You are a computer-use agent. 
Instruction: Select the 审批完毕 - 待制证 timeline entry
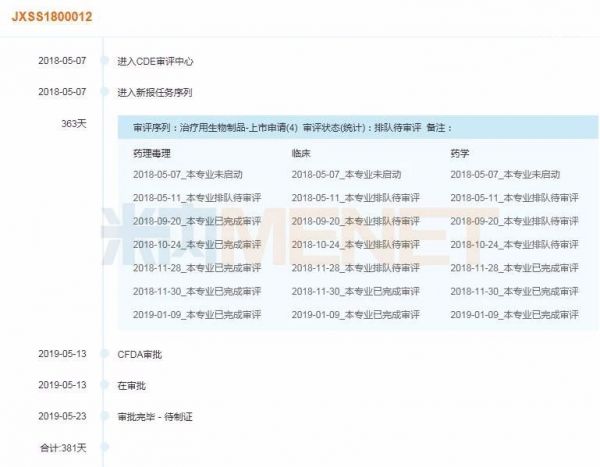coord(154,415)
